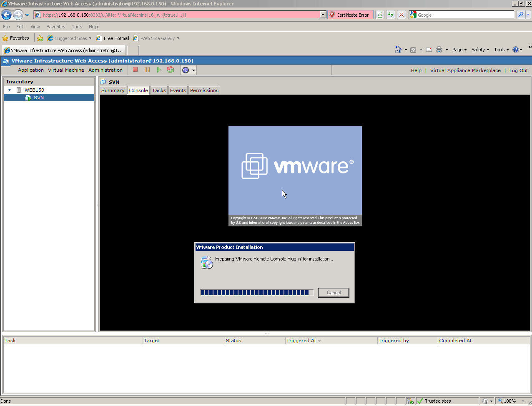Open the browser File menu

[x=6, y=27]
